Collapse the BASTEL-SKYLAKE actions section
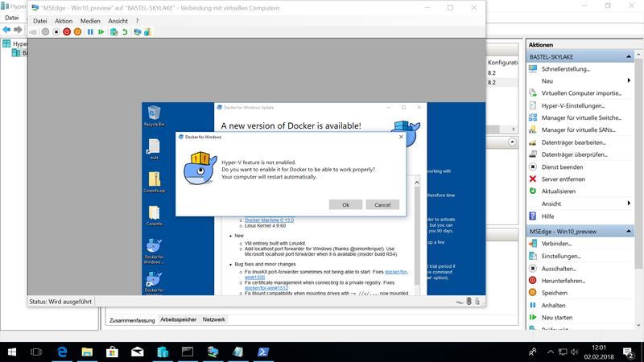 point(629,56)
